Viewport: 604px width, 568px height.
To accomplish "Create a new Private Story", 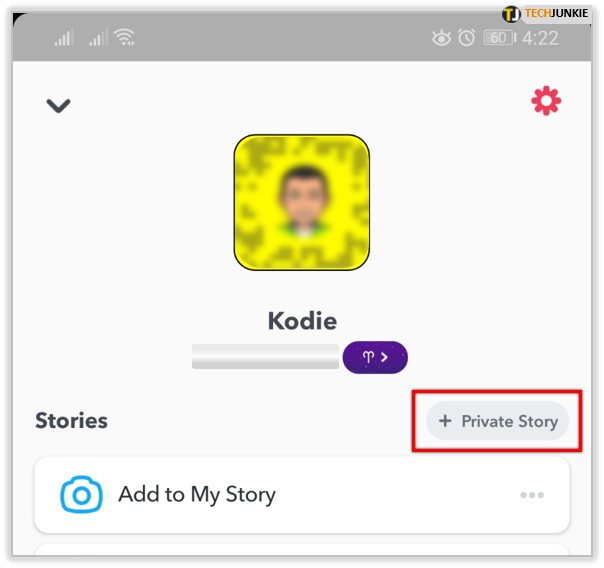I will click(x=497, y=421).
